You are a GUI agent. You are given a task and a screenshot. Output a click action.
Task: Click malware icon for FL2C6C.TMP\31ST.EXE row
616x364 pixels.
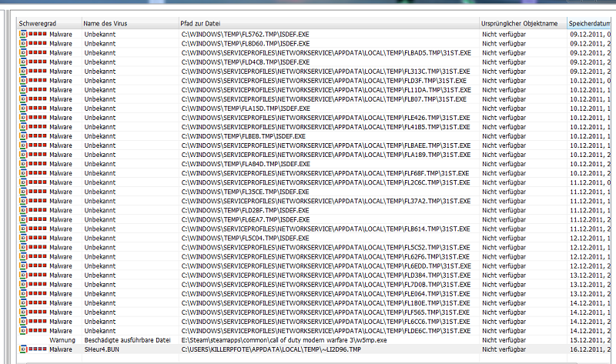pos(23,182)
